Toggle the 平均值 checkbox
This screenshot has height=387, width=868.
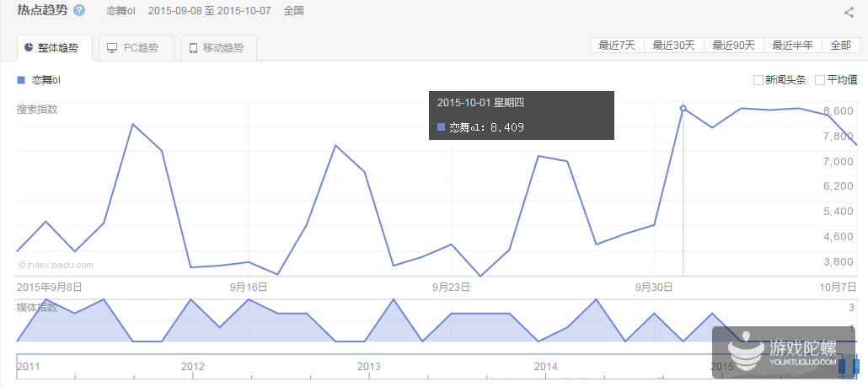[x=820, y=80]
